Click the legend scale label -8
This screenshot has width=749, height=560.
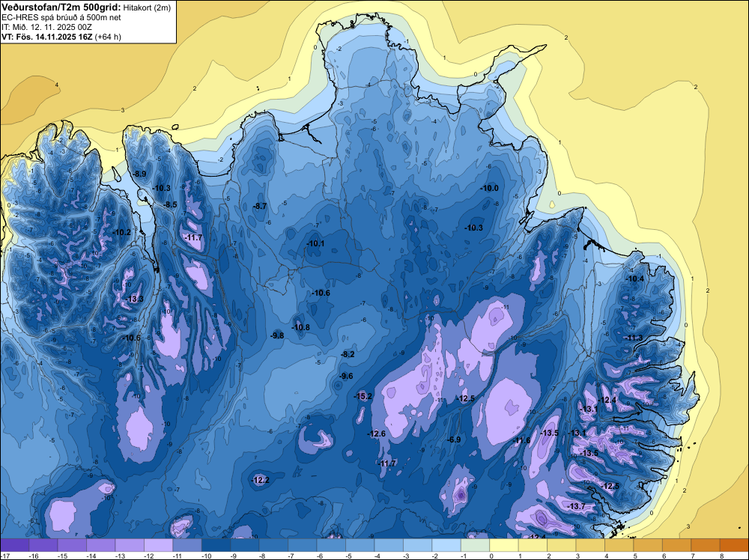[x=264, y=556]
